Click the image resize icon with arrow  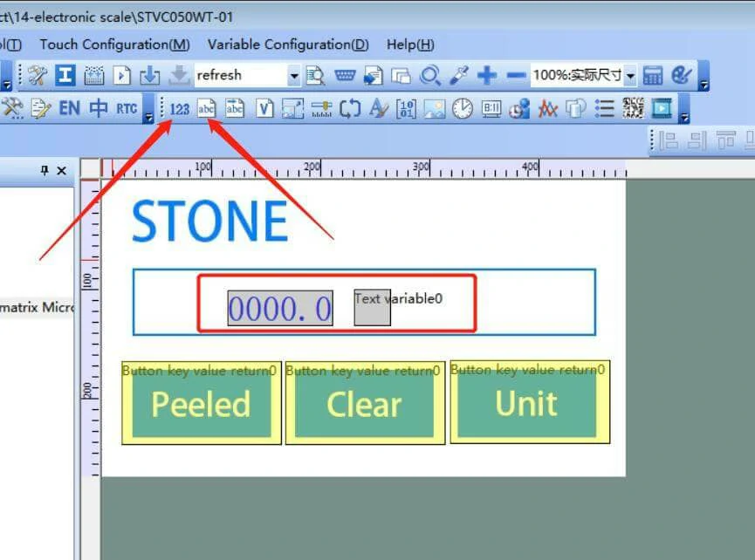292,109
